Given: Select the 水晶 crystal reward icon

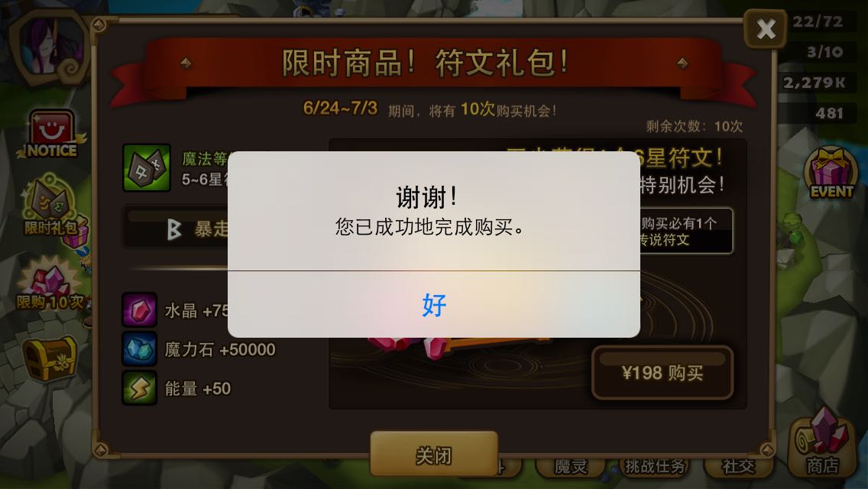Looking at the screenshot, I should [x=140, y=309].
